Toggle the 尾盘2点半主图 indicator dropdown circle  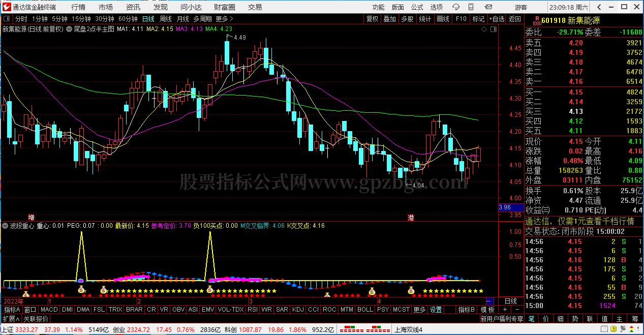(69, 29)
